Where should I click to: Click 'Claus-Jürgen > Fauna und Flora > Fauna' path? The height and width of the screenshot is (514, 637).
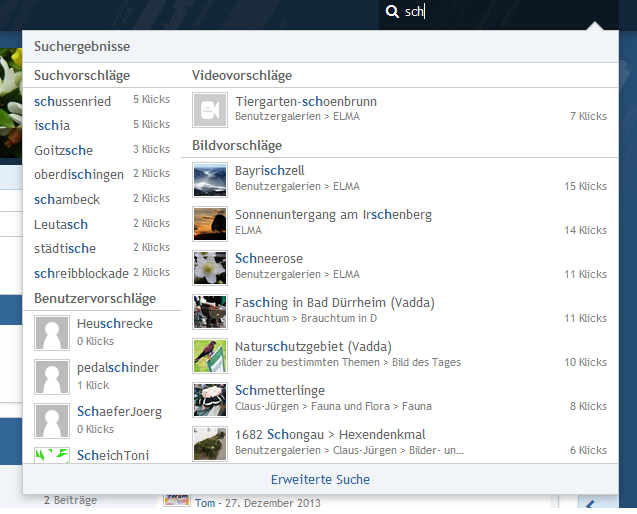pyautogui.click(x=333, y=406)
